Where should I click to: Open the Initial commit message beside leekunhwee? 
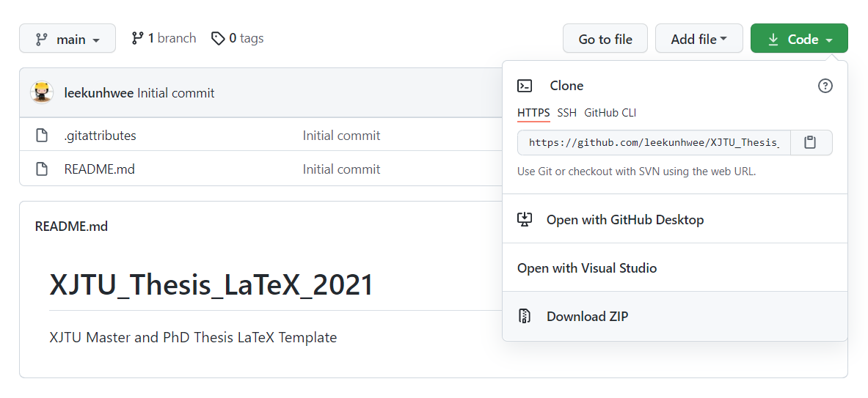click(x=175, y=93)
